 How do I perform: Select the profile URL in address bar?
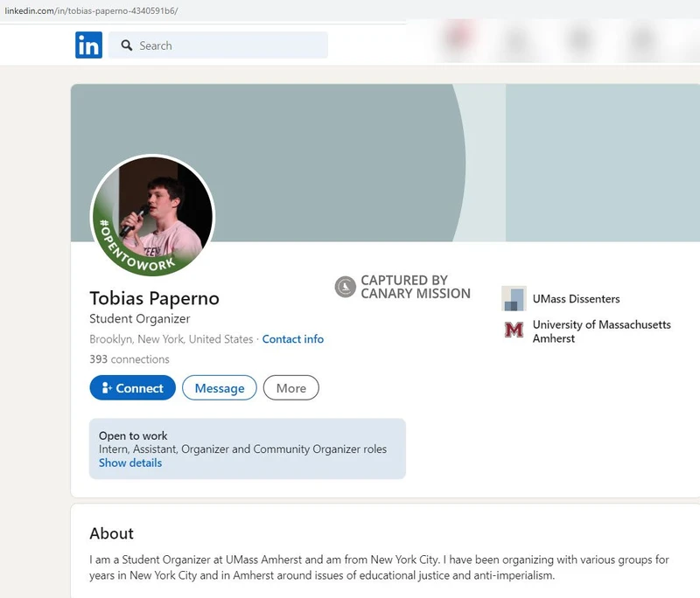click(x=91, y=10)
